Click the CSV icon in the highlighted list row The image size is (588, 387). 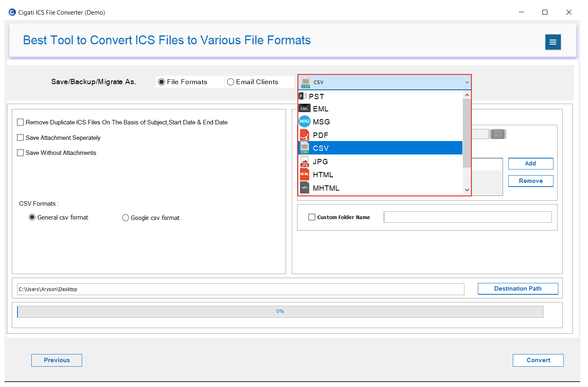[304, 148]
